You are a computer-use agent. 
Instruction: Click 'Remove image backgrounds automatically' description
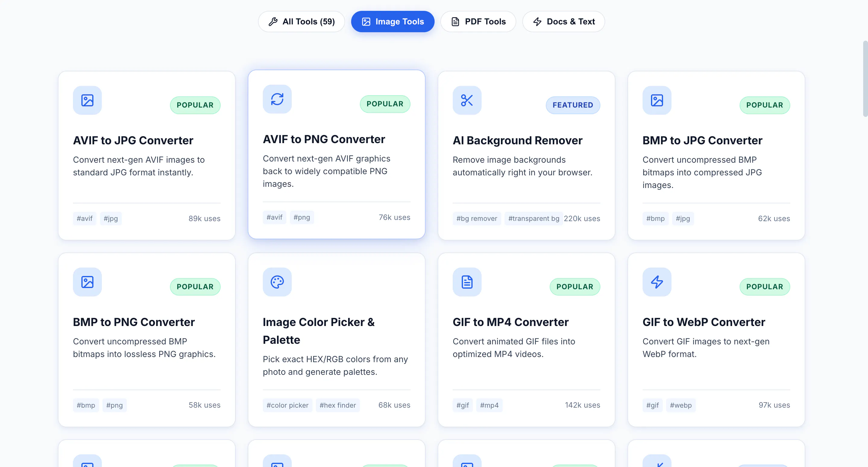(522, 166)
